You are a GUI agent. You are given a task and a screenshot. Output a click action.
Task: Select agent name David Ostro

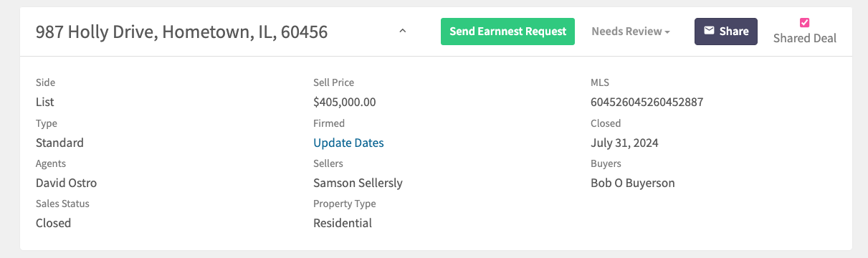tap(66, 183)
